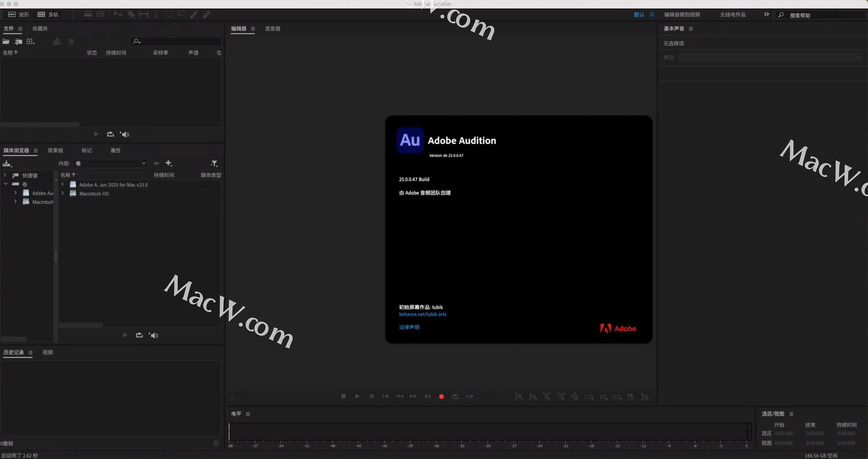868x459 pixels.
Task: Switch to 效果组 effects rack tab
Action: click(x=55, y=150)
